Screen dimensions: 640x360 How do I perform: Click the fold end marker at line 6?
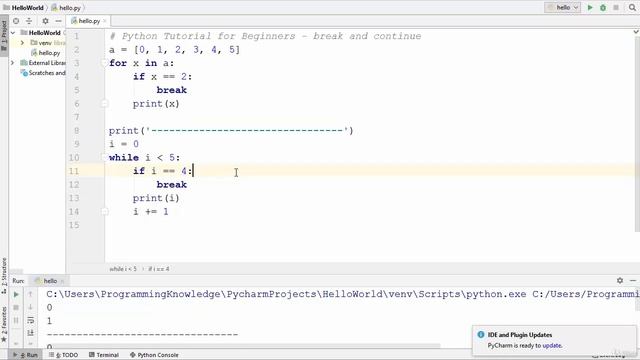pyautogui.click(x=104, y=104)
